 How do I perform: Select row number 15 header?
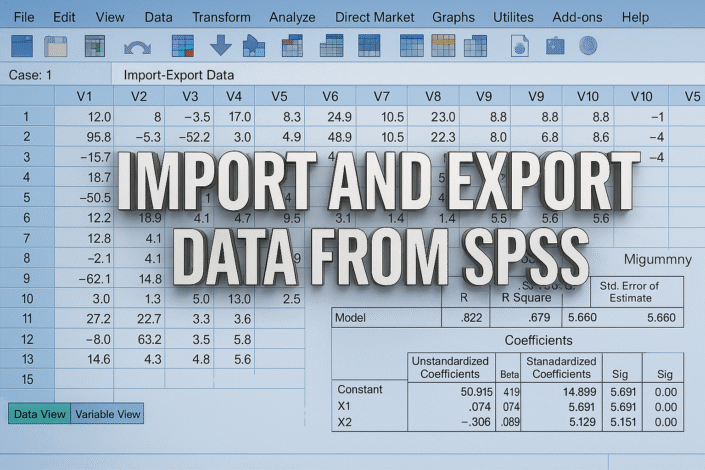27,379
